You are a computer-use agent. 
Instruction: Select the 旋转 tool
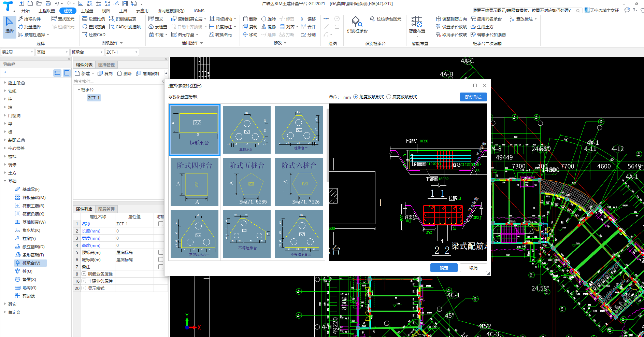(x=268, y=19)
